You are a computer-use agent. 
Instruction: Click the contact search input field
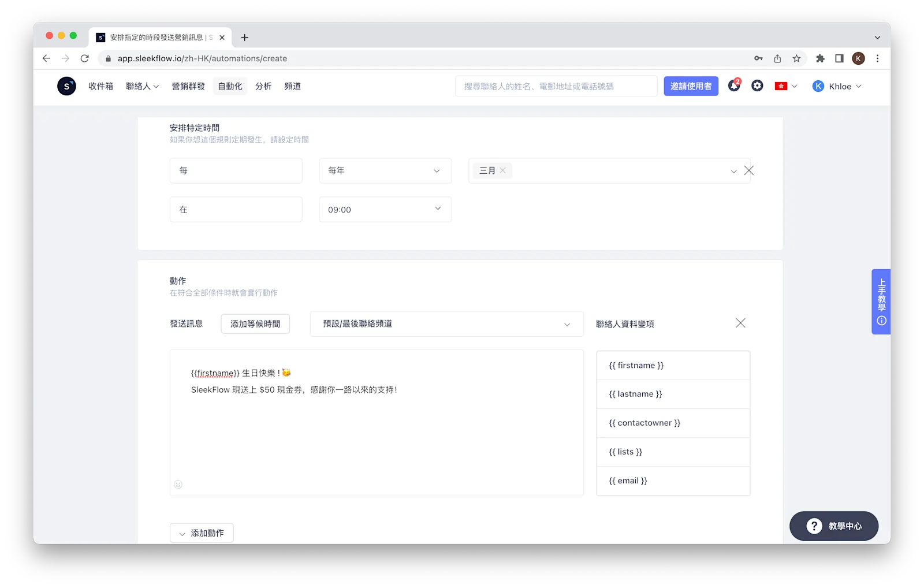[556, 86]
